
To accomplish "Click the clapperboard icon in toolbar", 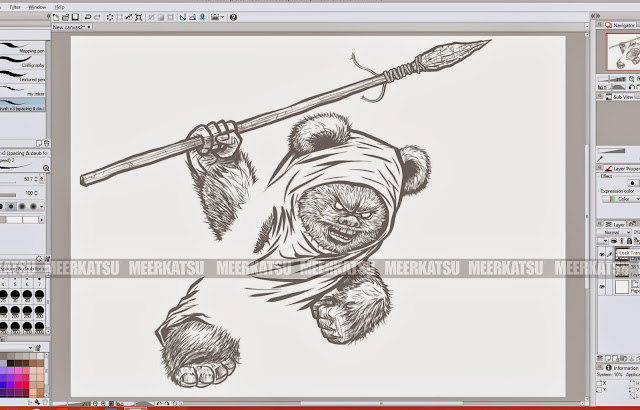I will 215,17.
